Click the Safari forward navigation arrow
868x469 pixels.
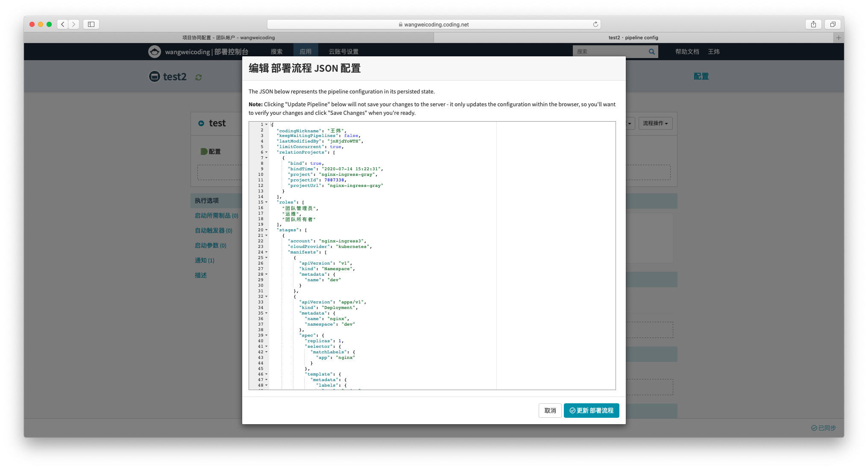pyautogui.click(x=73, y=24)
